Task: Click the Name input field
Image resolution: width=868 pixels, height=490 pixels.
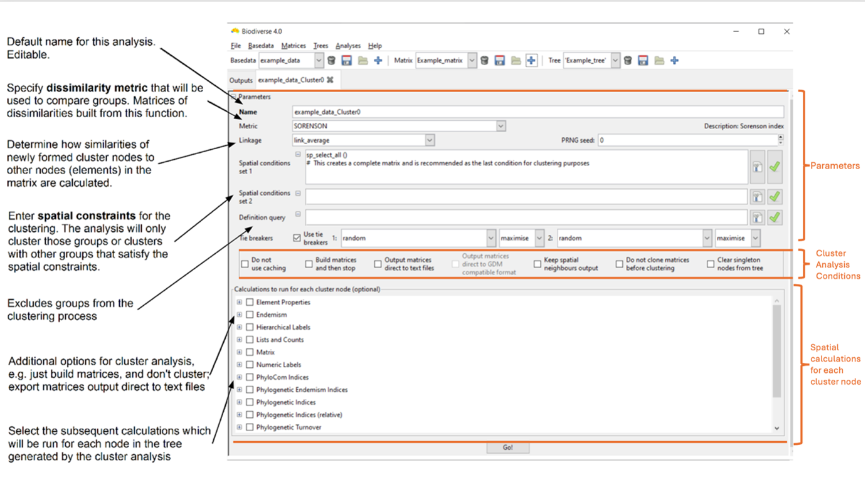Action: pos(537,112)
